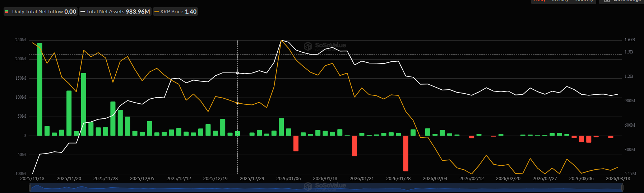Click the orange data point on dashed crosshair
The image size is (644, 193).
click(237, 103)
